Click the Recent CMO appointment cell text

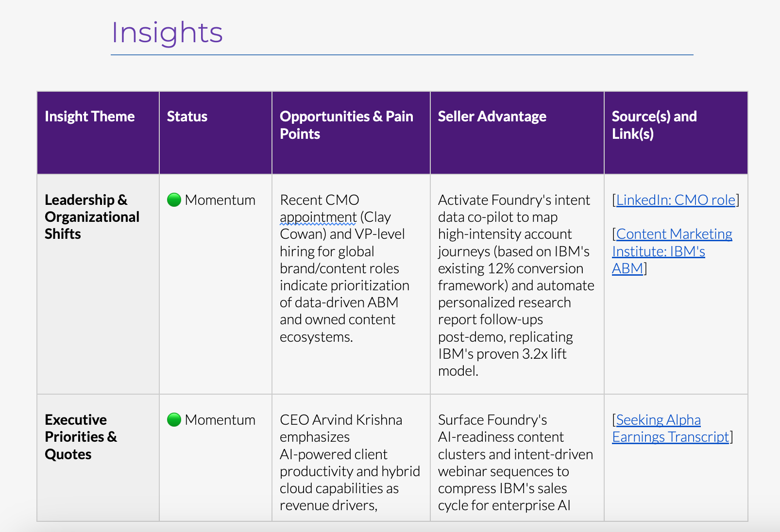click(345, 268)
